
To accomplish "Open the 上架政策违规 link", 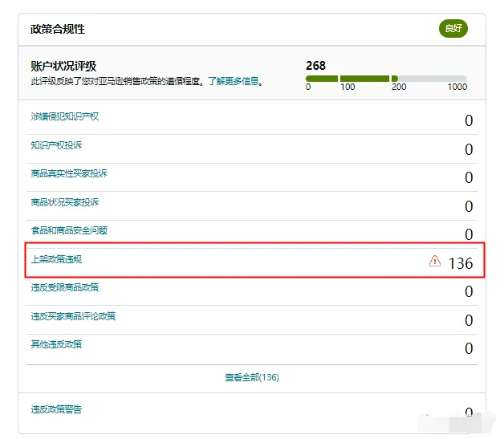I will click(x=56, y=259).
